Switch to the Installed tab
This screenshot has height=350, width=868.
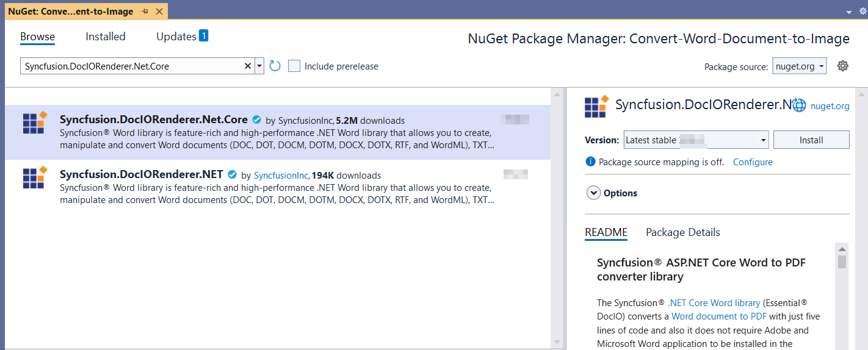[x=105, y=37]
